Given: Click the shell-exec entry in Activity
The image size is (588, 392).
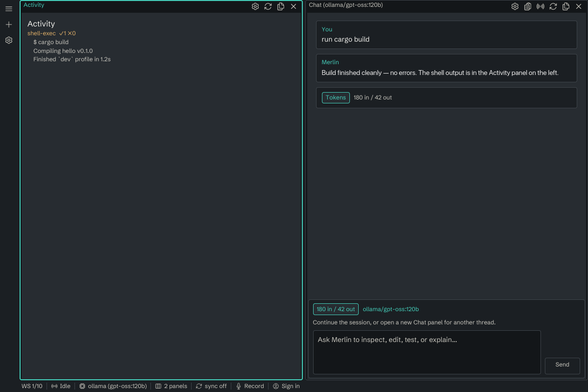Looking at the screenshot, I should [x=51, y=33].
